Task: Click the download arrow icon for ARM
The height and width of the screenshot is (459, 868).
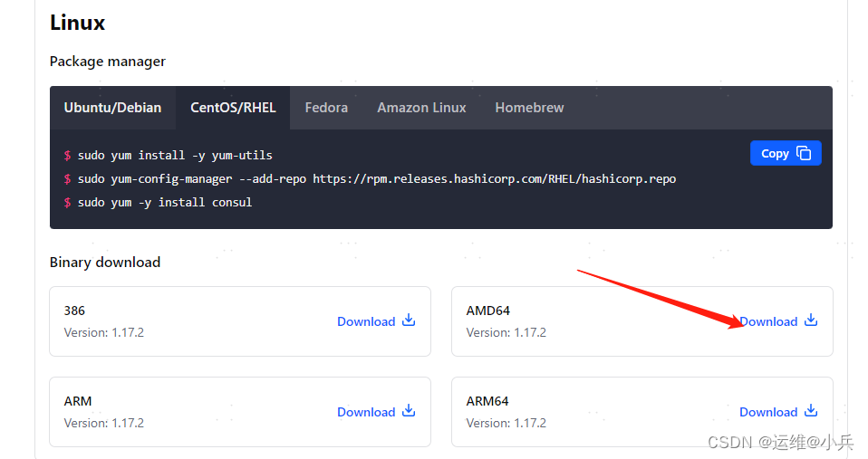Action: click(x=409, y=411)
